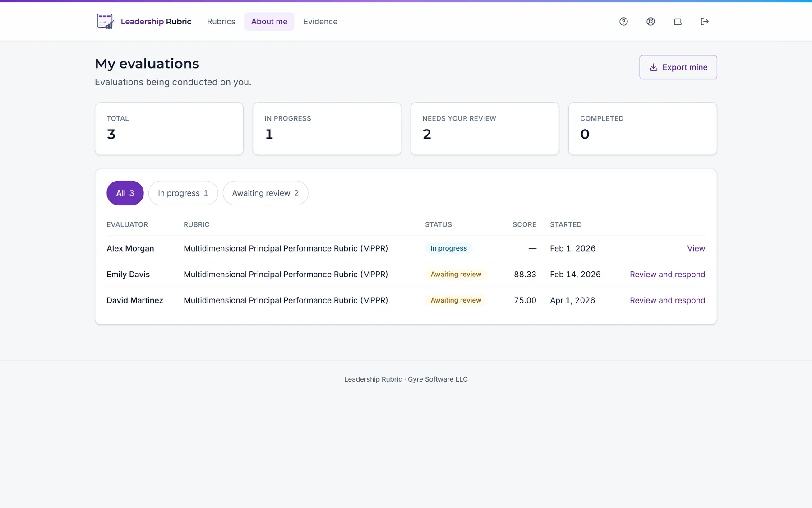Click evaluator name David Martinez
This screenshot has width=812, height=508.
point(135,300)
